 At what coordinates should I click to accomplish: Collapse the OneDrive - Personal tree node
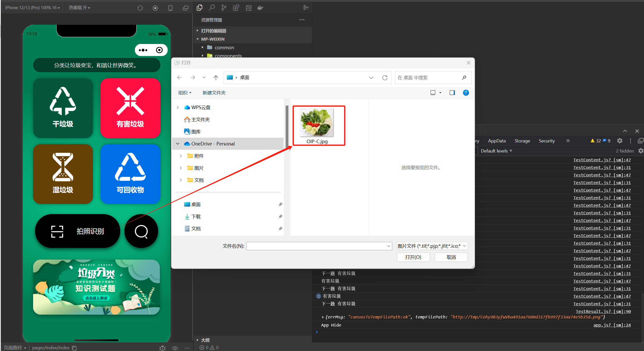(x=178, y=144)
